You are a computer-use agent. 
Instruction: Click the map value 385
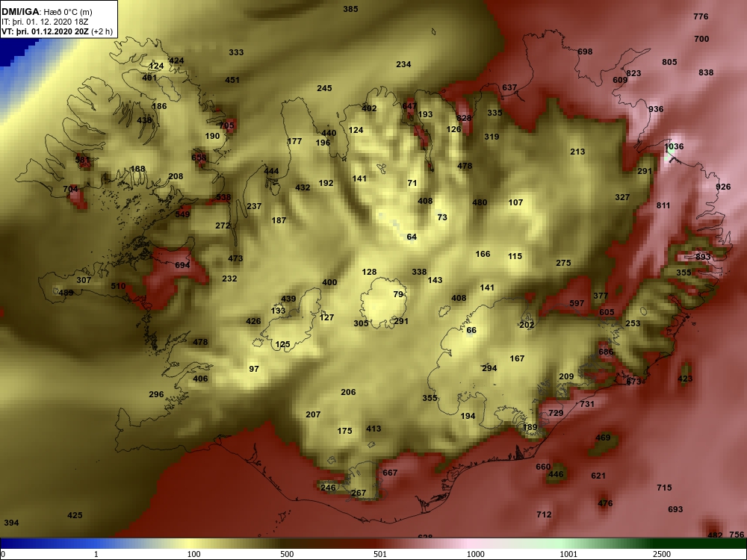pos(350,9)
